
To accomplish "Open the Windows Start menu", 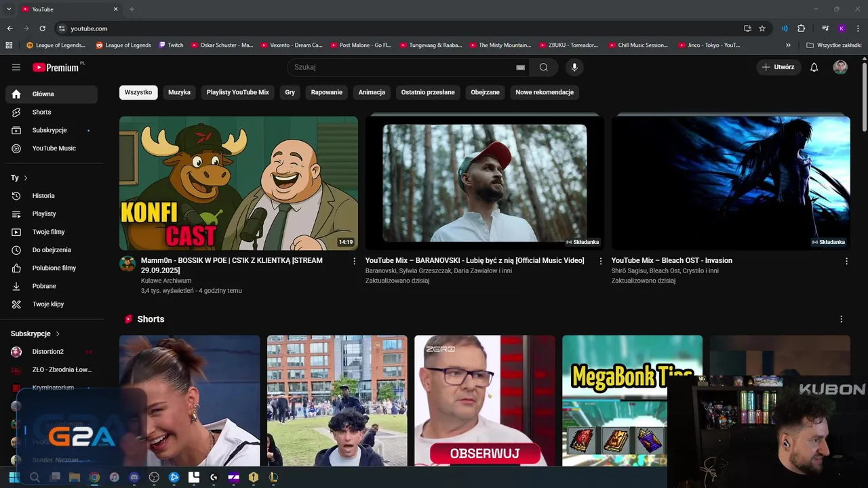I will [14, 477].
